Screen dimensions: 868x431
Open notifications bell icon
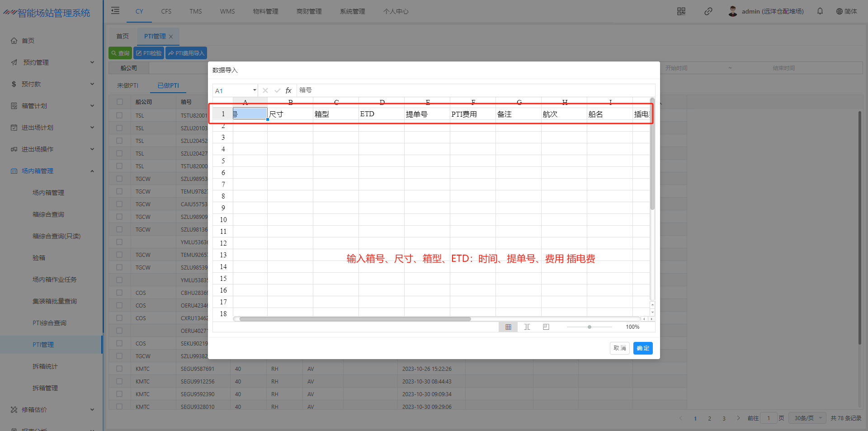(x=820, y=11)
